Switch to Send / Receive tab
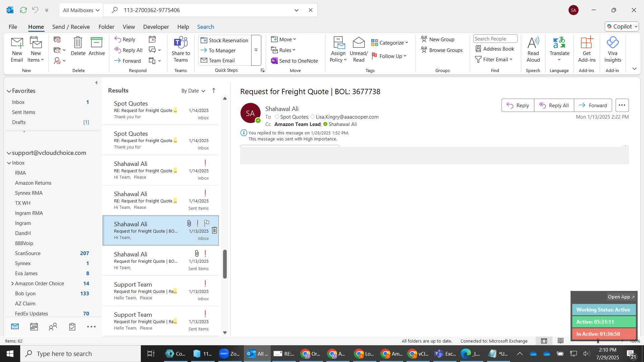Image resolution: width=644 pixels, height=362 pixels. tap(71, 27)
